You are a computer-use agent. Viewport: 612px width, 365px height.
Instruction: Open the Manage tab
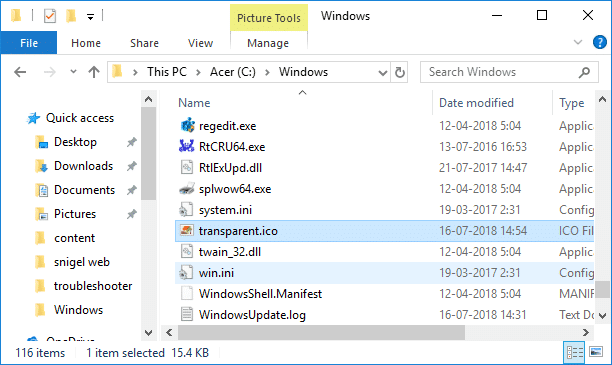(268, 43)
